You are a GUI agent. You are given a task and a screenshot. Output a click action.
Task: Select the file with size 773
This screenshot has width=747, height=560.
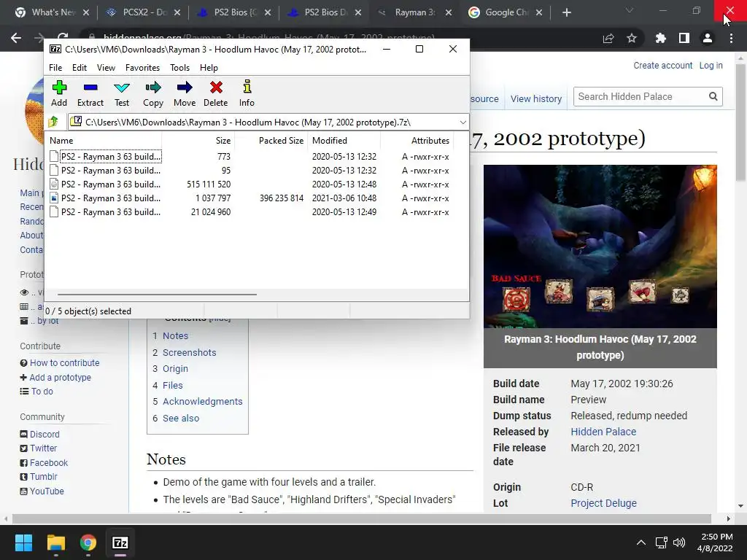point(249,157)
